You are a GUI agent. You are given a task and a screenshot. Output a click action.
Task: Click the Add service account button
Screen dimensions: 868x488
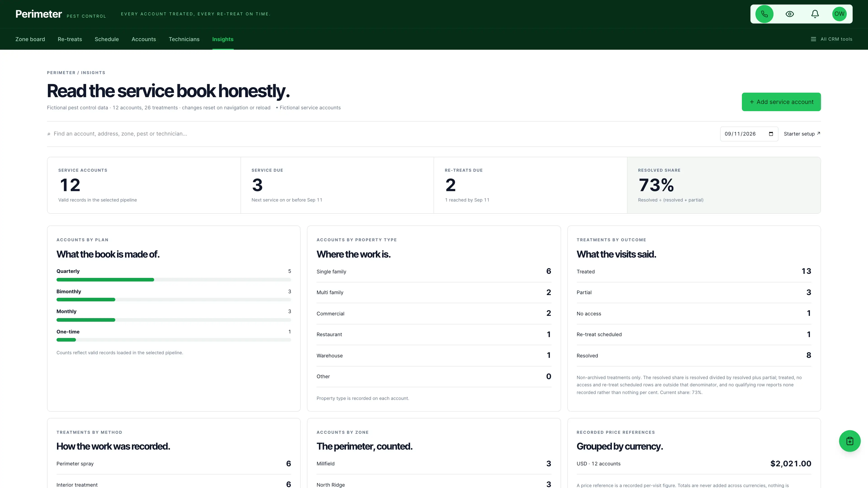click(781, 102)
